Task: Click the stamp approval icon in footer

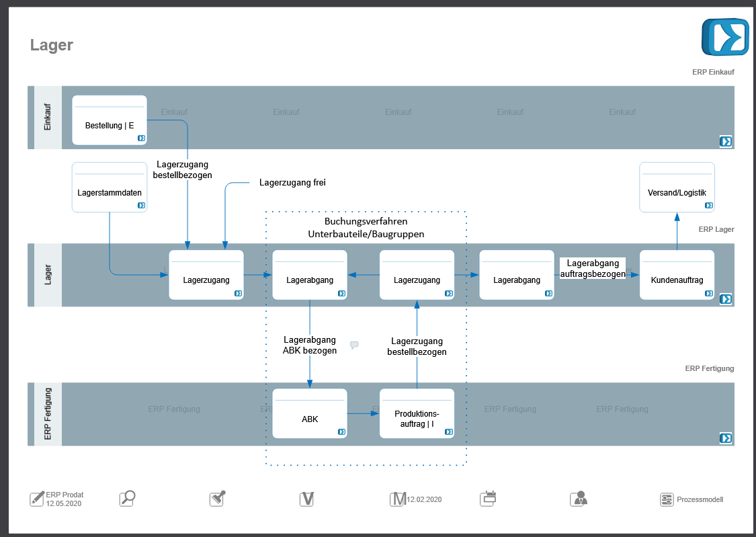Action: pos(217,499)
